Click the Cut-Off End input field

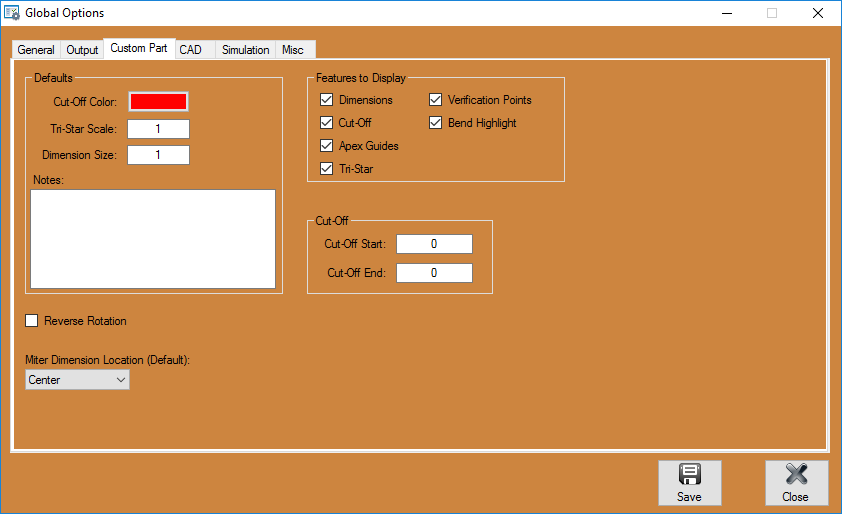coord(434,273)
